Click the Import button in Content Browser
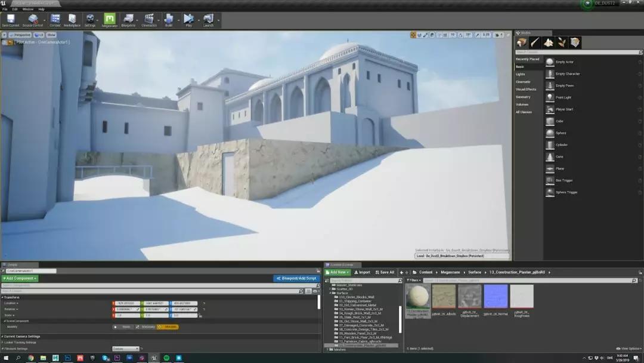Image resolution: width=644 pixels, height=363 pixels. click(362, 272)
